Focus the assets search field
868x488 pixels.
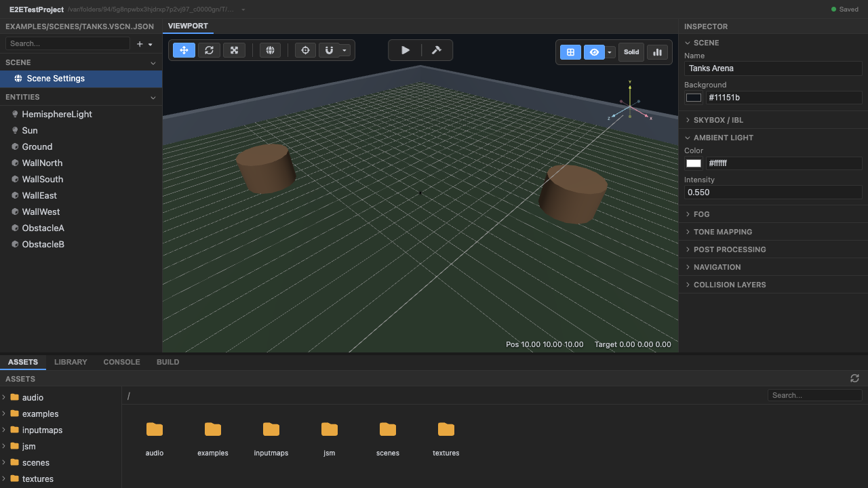point(815,395)
